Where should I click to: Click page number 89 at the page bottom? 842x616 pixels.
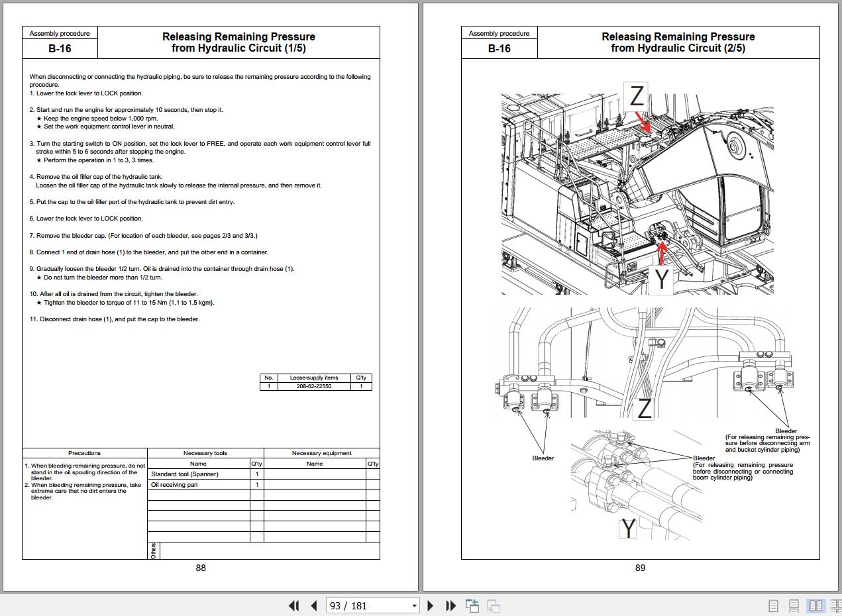[640, 568]
